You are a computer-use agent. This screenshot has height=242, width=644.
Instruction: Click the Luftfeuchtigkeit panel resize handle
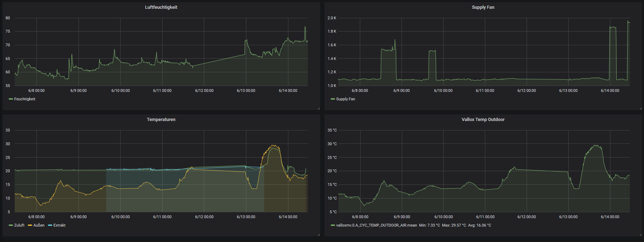(x=318, y=108)
